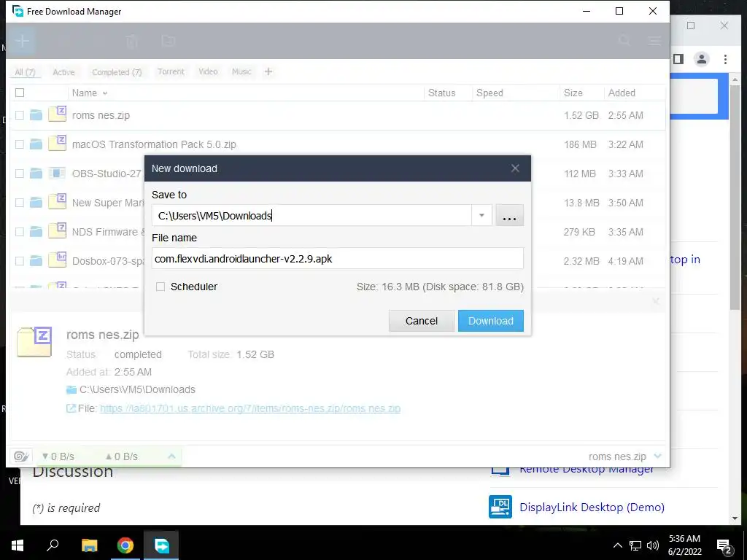Open Windows Start menu
This screenshot has height=560, width=747.
click(18, 545)
